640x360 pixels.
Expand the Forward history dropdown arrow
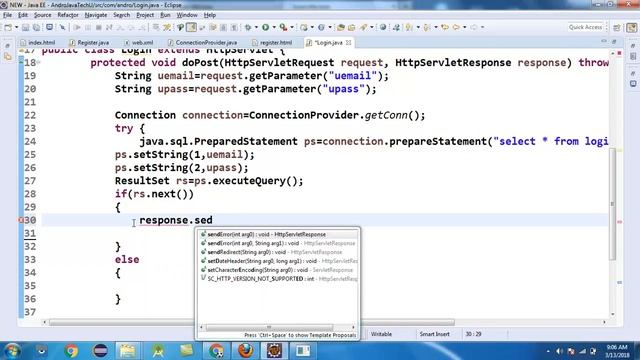point(482,27)
